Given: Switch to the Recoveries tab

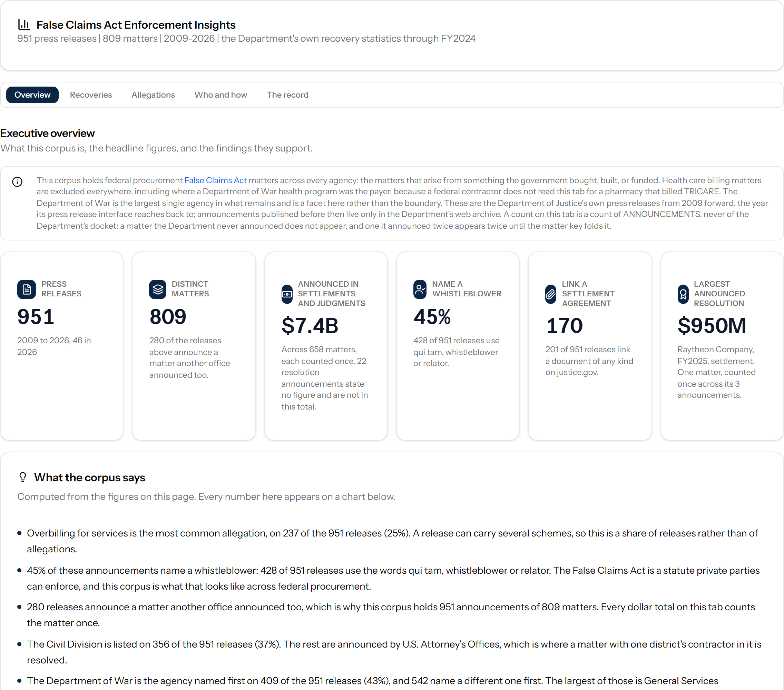Looking at the screenshot, I should [91, 95].
